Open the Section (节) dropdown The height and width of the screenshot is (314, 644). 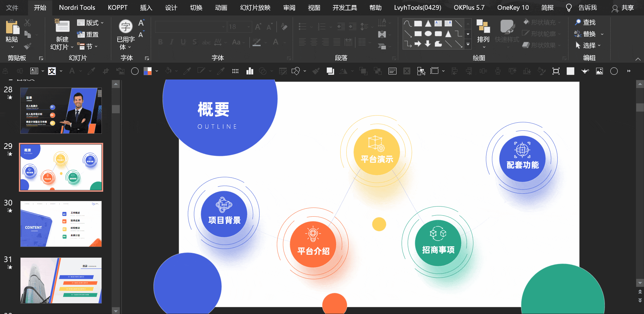87,46
